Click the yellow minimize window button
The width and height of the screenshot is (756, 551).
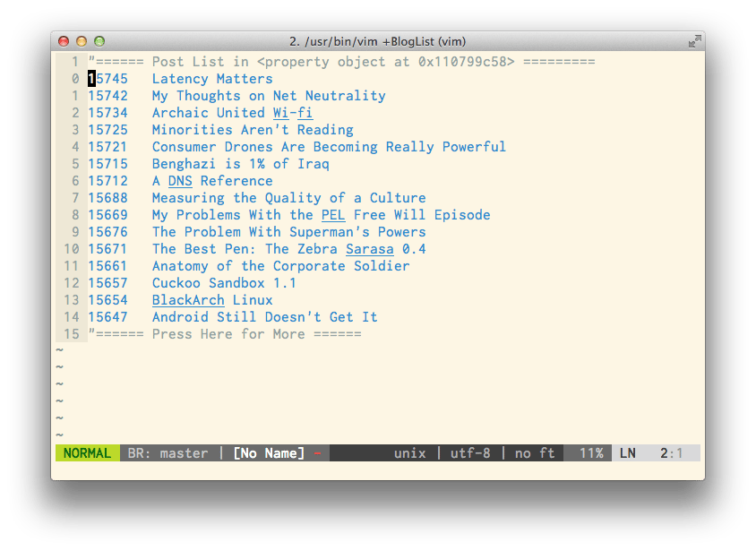click(82, 41)
